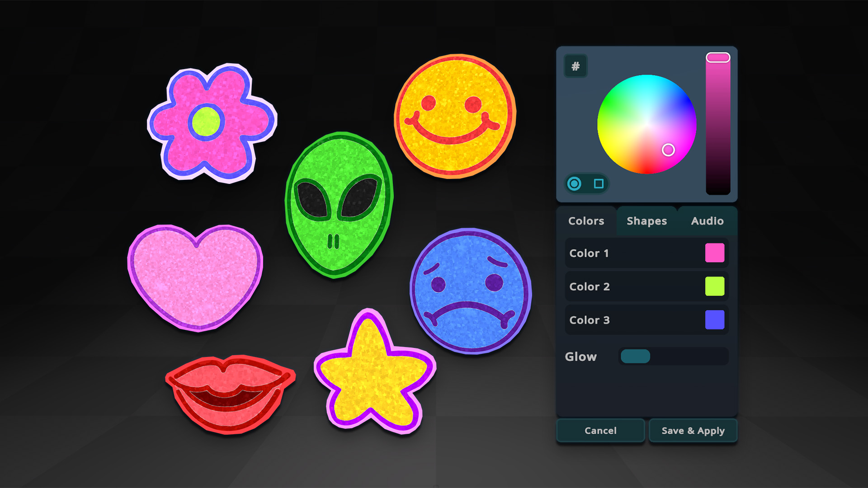Select the Color 2 lime swatch
This screenshot has height=488, width=868.
tap(715, 286)
